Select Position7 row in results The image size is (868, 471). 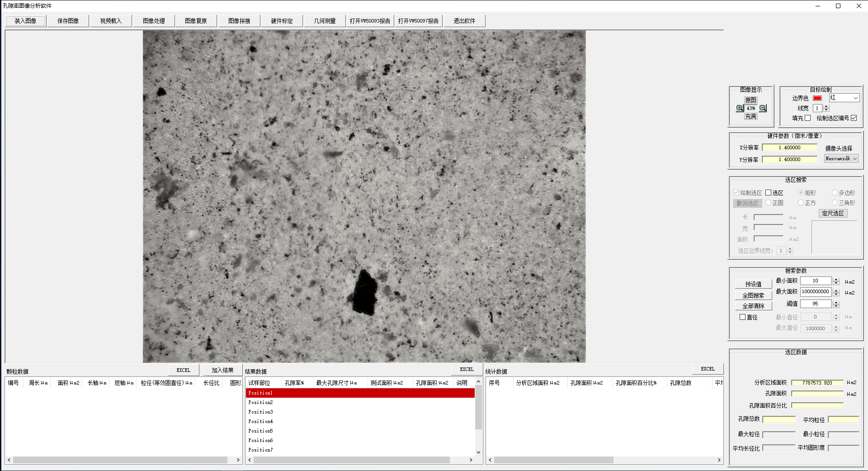360,450
